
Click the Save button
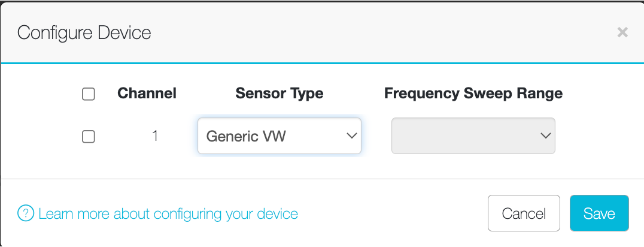[599, 213]
